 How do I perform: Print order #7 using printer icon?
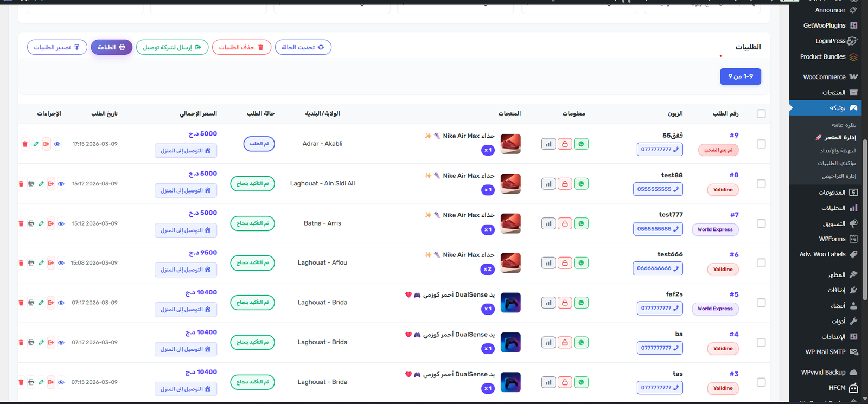[31, 223]
